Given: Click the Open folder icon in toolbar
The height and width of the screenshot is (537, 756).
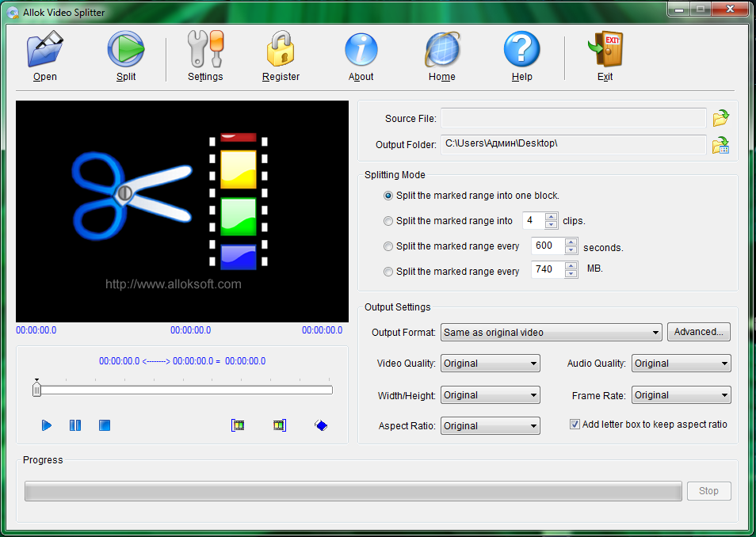Looking at the screenshot, I should point(45,50).
